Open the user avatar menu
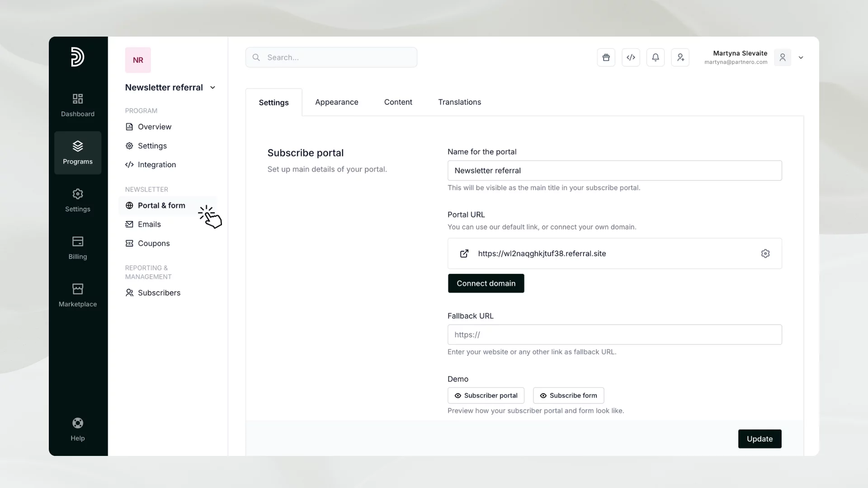 tap(783, 57)
